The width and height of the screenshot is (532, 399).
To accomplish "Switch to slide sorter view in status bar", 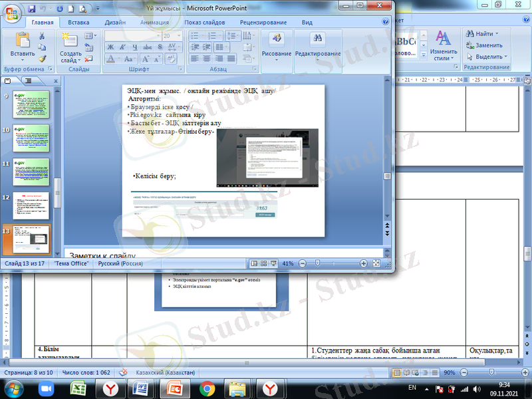I will click(263, 263).
